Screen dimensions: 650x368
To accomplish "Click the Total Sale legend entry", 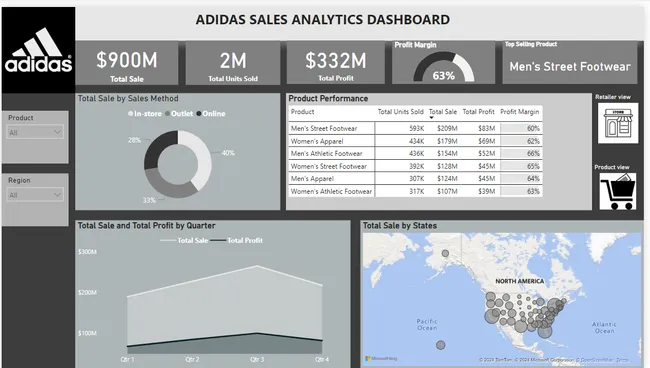I will 184,240.
